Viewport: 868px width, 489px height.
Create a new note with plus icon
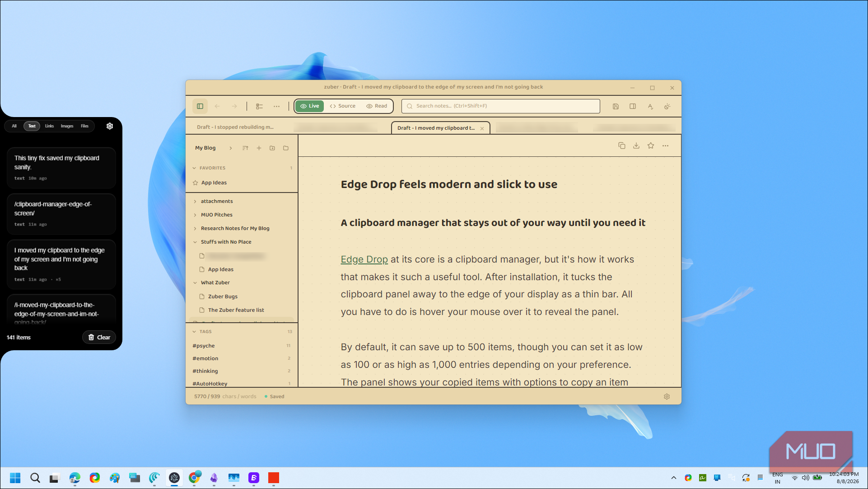(x=259, y=148)
